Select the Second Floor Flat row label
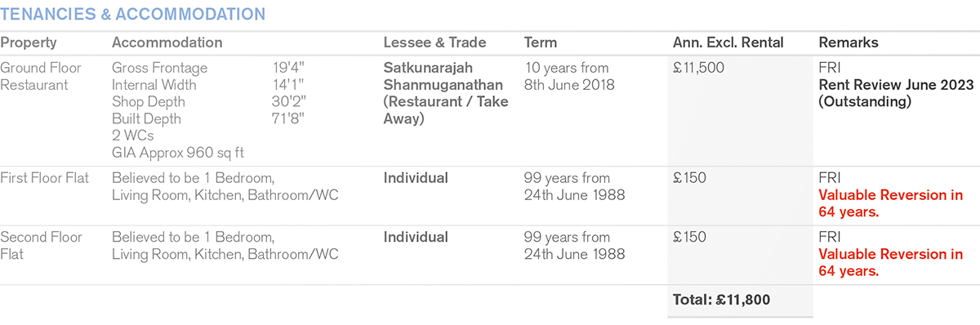The width and height of the screenshot is (980, 325). [42, 245]
